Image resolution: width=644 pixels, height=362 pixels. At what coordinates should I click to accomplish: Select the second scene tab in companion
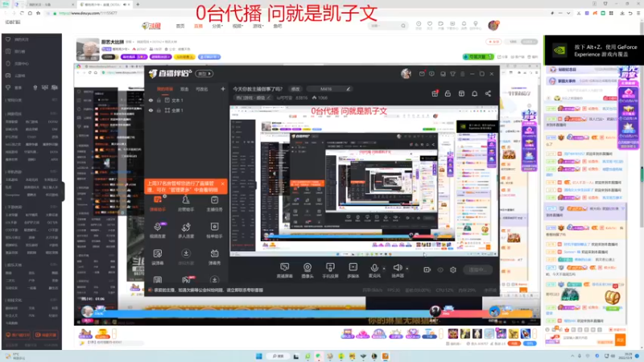pyautogui.click(x=184, y=89)
